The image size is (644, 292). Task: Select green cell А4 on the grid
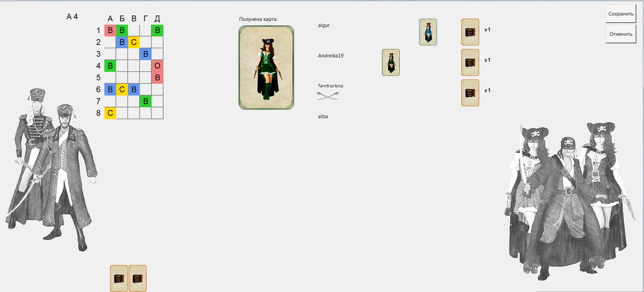click(110, 66)
